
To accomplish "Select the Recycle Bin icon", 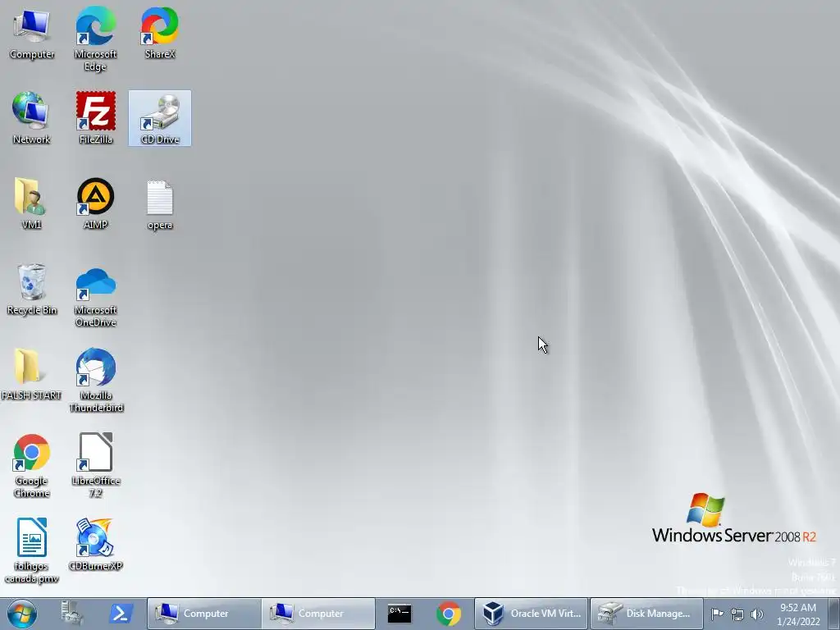I will [32, 290].
